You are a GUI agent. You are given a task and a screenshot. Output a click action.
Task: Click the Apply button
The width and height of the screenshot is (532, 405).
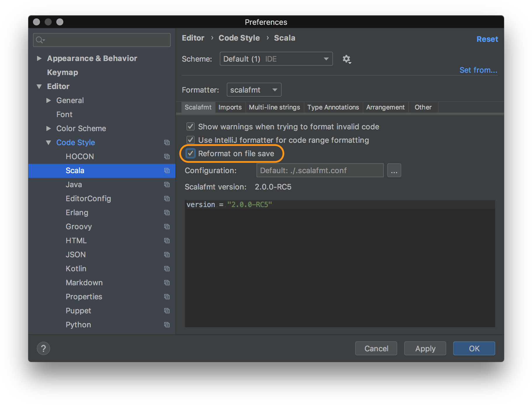coord(425,348)
